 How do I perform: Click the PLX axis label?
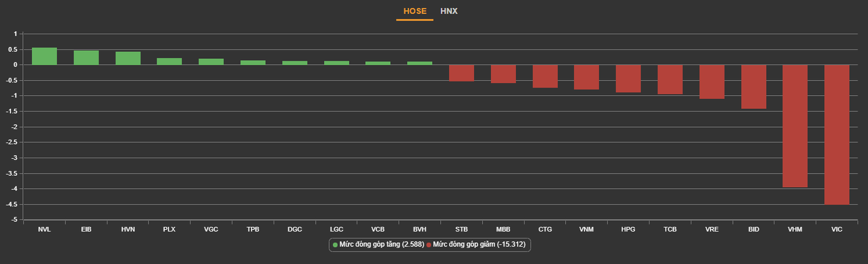[169, 230]
